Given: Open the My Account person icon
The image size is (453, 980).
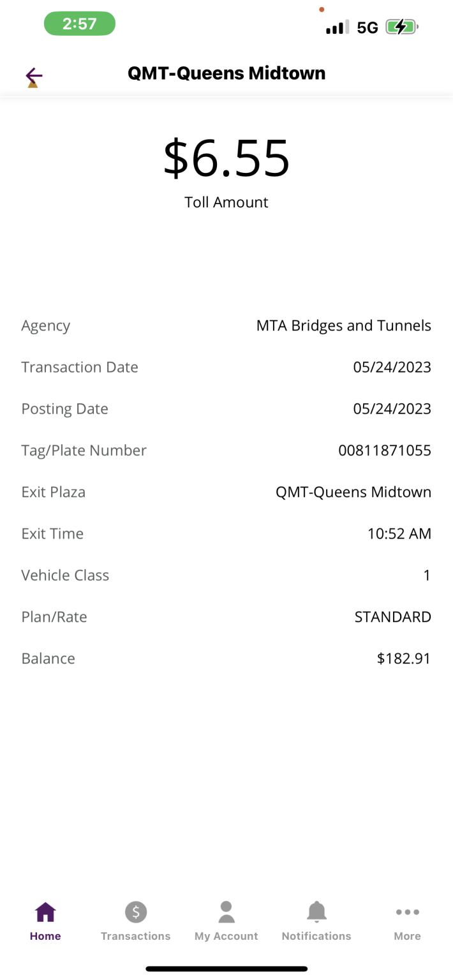Looking at the screenshot, I should [x=226, y=912].
